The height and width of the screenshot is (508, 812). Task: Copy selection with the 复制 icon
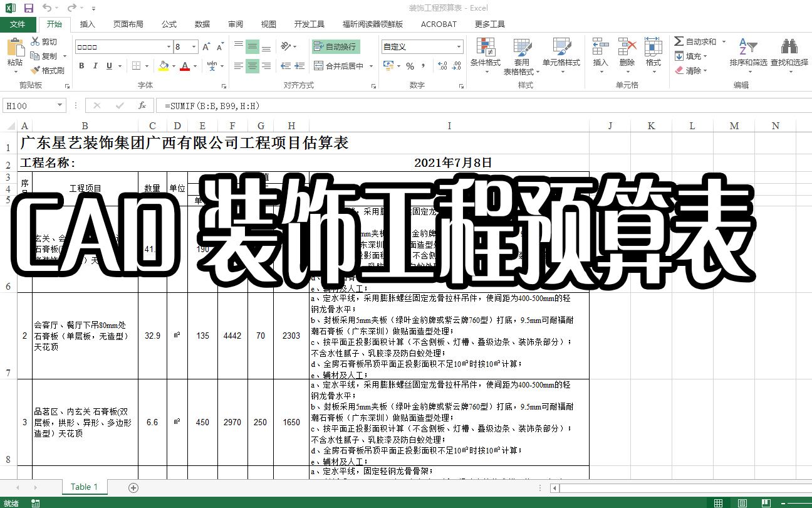(x=36, y=56)
